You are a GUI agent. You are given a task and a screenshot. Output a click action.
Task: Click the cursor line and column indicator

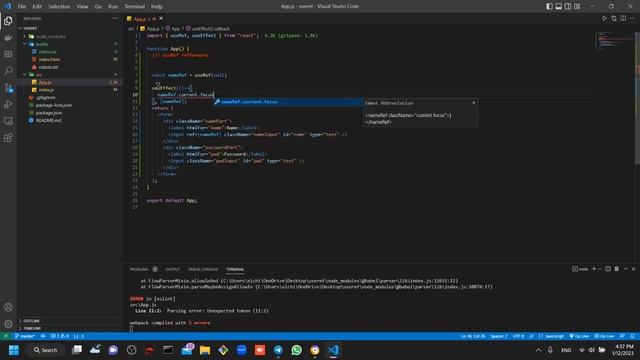(473, 336)
